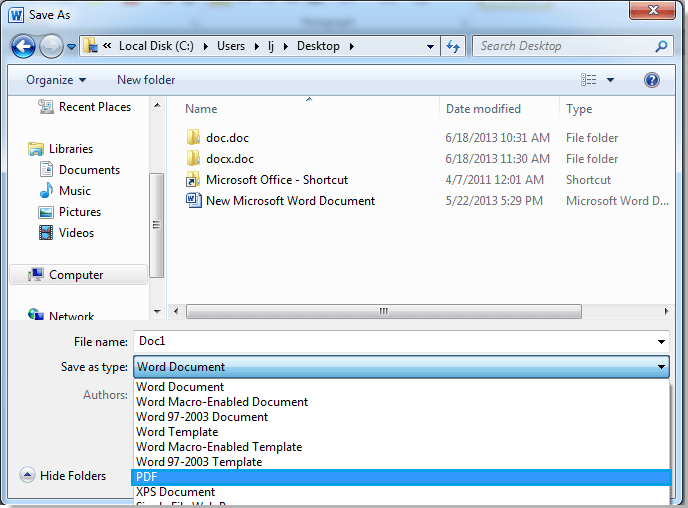Choose PDF in the type list
The height and width of the screenshot is (508, 688).
(x=401, y=477)
